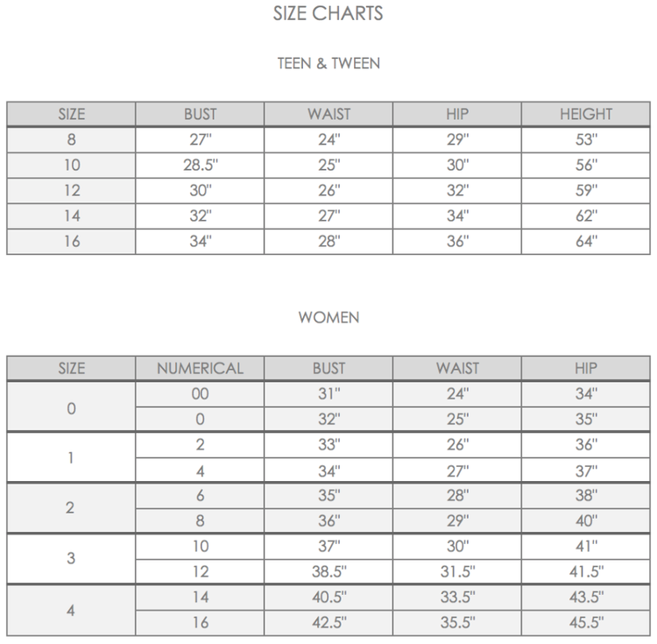The width and height of the screenshot is (657, 644).
Task: Select teen size 16 row label
Action: point(71,241)
